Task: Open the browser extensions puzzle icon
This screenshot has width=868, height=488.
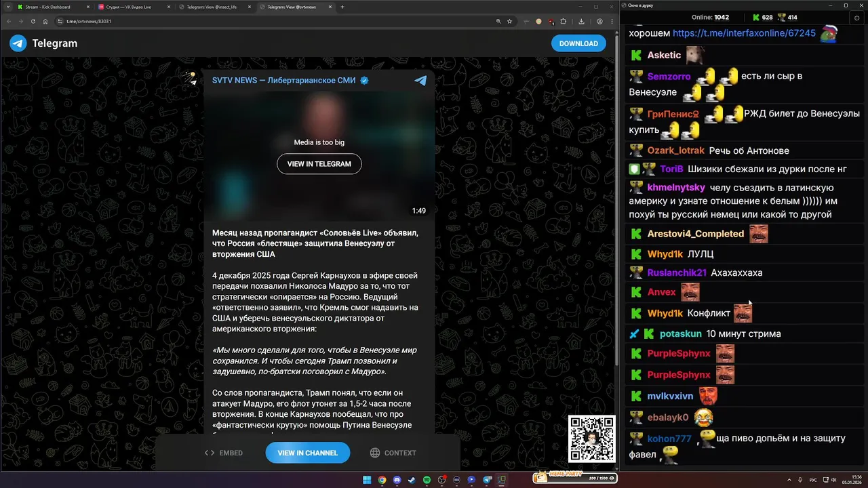Action: pyautogui.click(x=563, y=21)
